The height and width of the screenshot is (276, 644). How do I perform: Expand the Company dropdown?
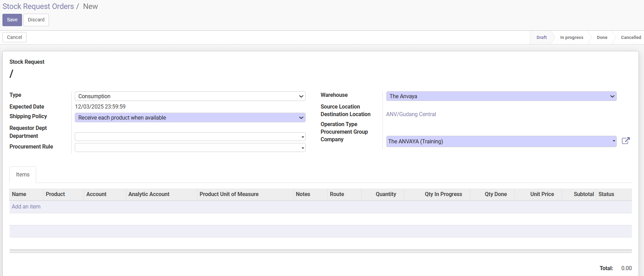pyautogui.click(x=501, y=142)
